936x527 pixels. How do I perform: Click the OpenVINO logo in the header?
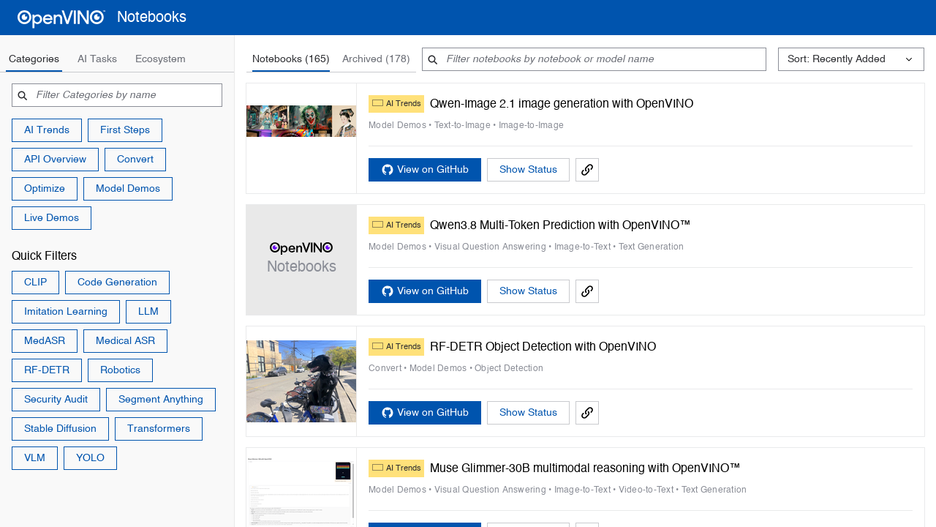pyautogui.click(x=61, y=17)
